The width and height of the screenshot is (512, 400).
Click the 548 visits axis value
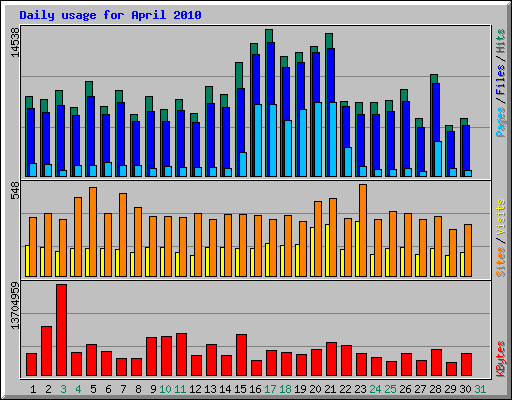tap(15, 191)
